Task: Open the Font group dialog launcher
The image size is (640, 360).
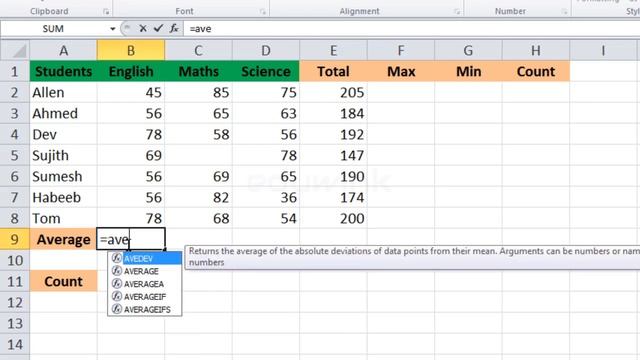Action: click(x=262, y=12)
